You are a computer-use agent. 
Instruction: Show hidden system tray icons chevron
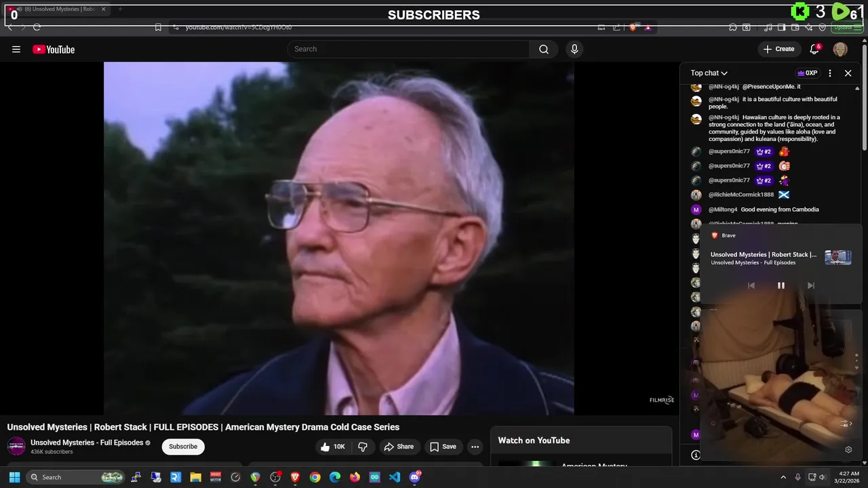coord(783,477)
